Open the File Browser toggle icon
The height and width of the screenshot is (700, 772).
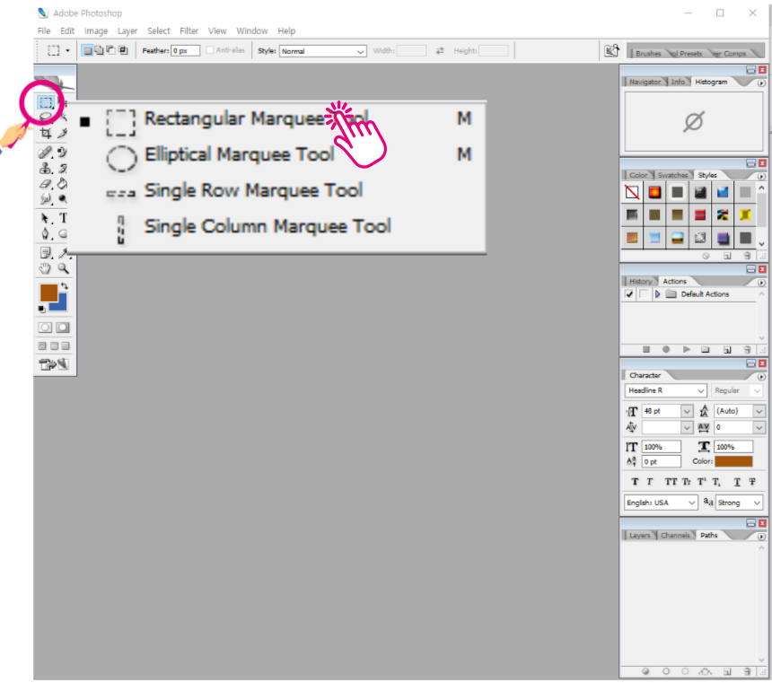click(612, 50)
